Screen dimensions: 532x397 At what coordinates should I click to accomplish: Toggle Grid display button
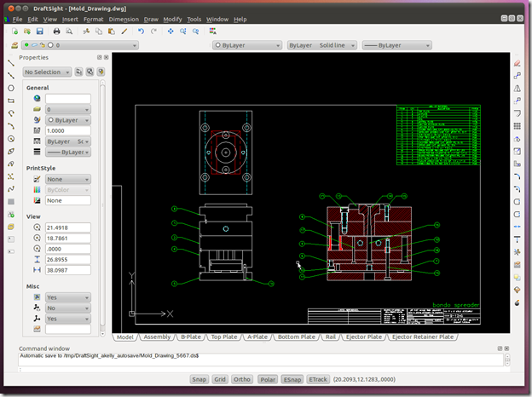click(x=220, y=379)
